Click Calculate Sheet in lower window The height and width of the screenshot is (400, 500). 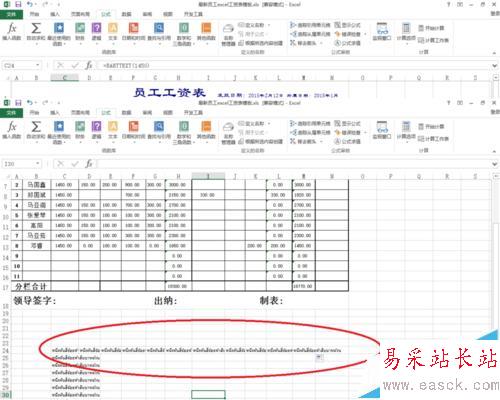tap(433, 138)
